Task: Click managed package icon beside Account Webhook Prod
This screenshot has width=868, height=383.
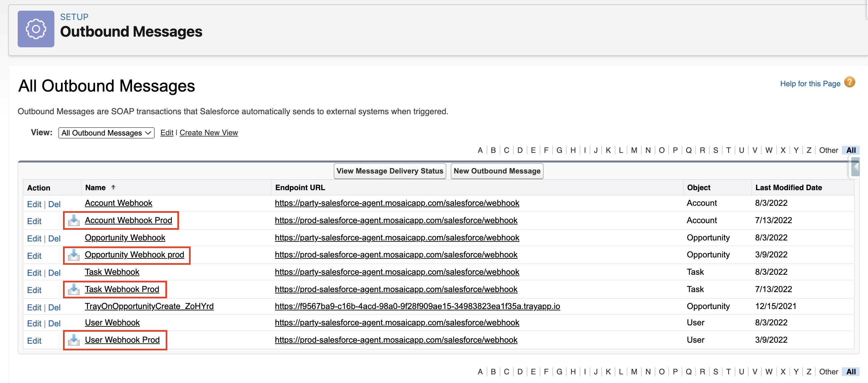Action: click(x=73, y=220)
